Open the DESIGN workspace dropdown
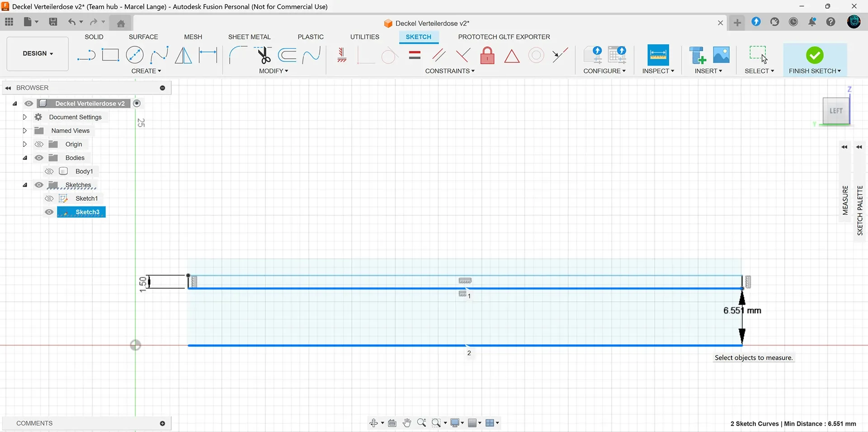Image resolution: width=868 pixels, height=432 pixels. (x=38, y=53)
